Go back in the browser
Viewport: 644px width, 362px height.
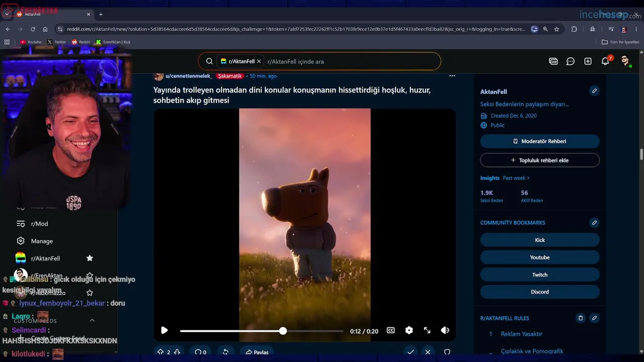point(8,29)
